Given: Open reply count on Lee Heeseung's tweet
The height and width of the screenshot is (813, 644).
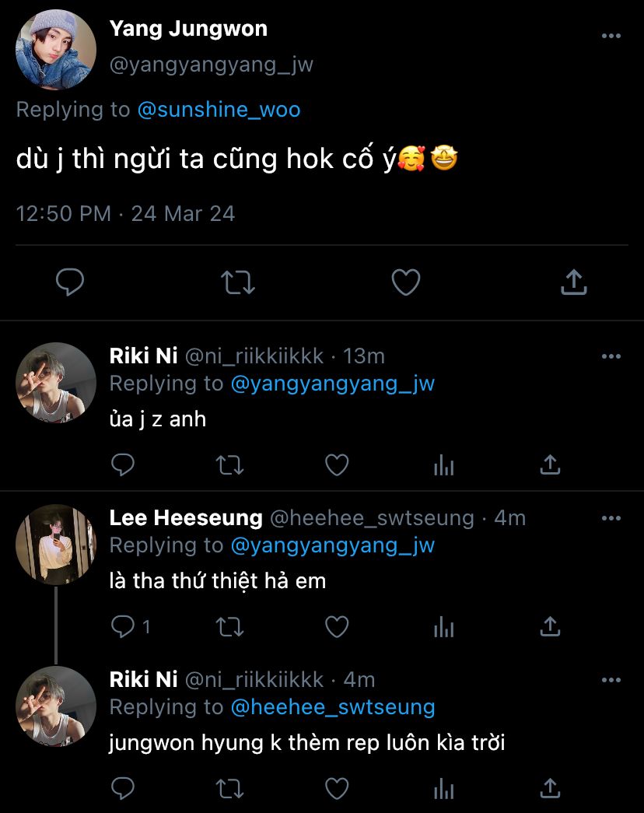Looking at the screenshot, I should point(130,626).
